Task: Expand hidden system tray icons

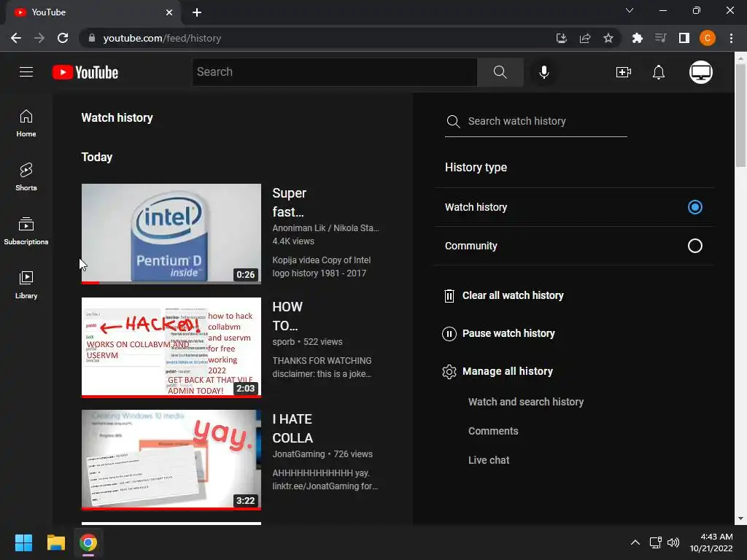Action: (x=635, y=542)
